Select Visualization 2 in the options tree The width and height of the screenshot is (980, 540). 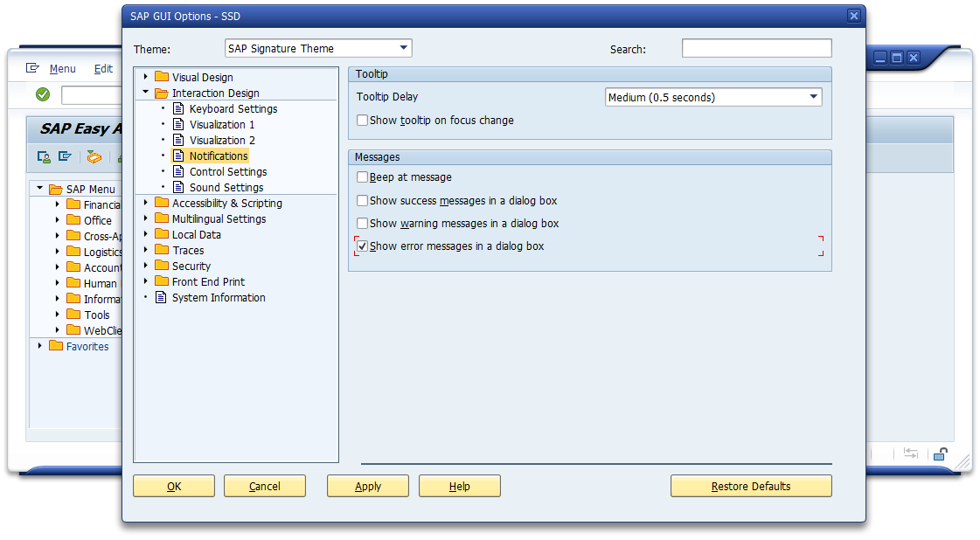point(222,140)
